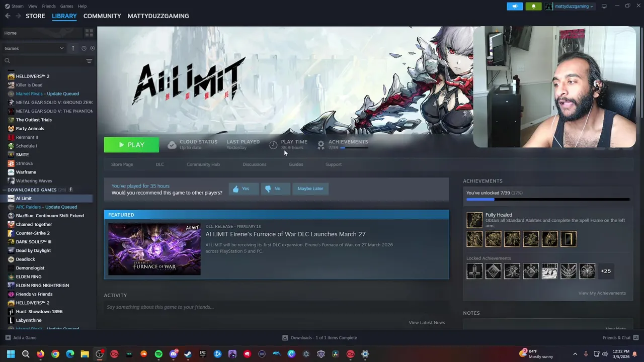Viewport: 644px width, 362px height.
Task: Open the COMMUNITY tab
Action: pos(102,16)
